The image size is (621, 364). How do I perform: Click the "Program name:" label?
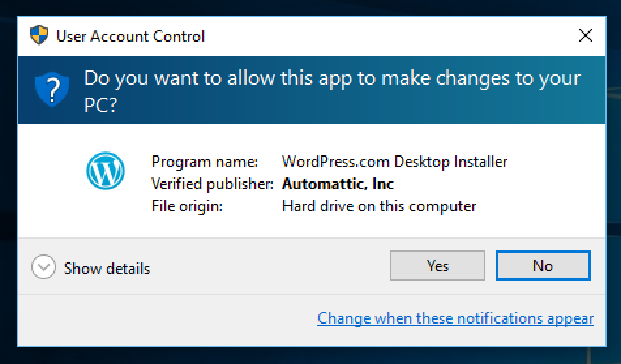point(204,162)
